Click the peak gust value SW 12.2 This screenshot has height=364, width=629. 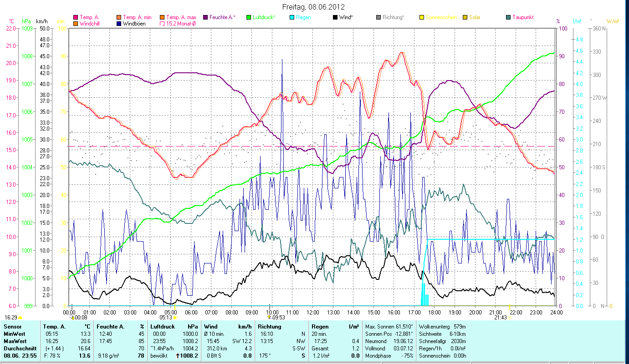[242, 341]
